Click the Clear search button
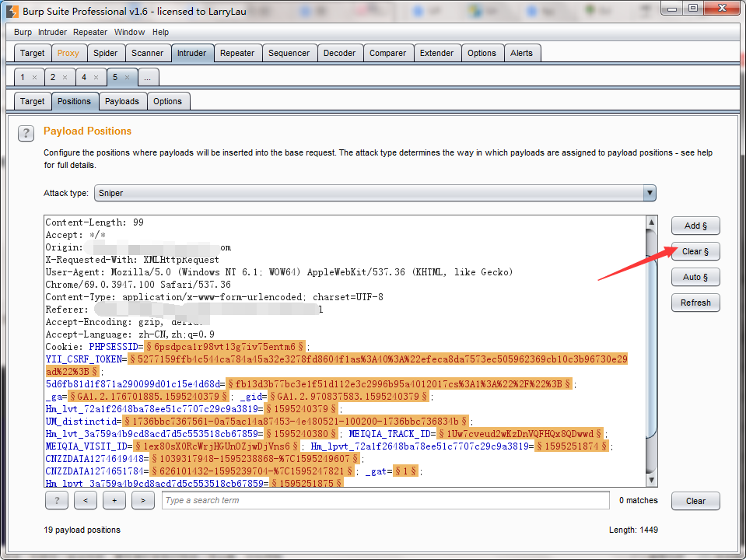 click(x=695, y=501)
